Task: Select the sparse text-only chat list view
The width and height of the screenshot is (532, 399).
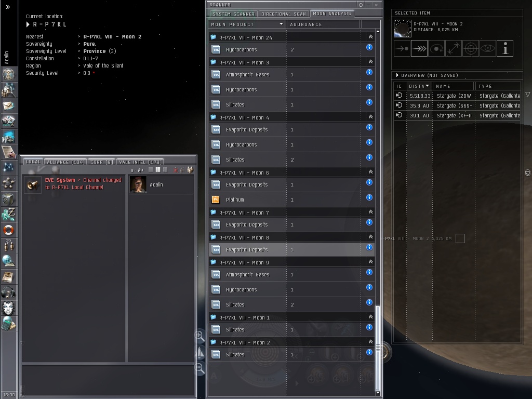Action: tap(151, 170)
